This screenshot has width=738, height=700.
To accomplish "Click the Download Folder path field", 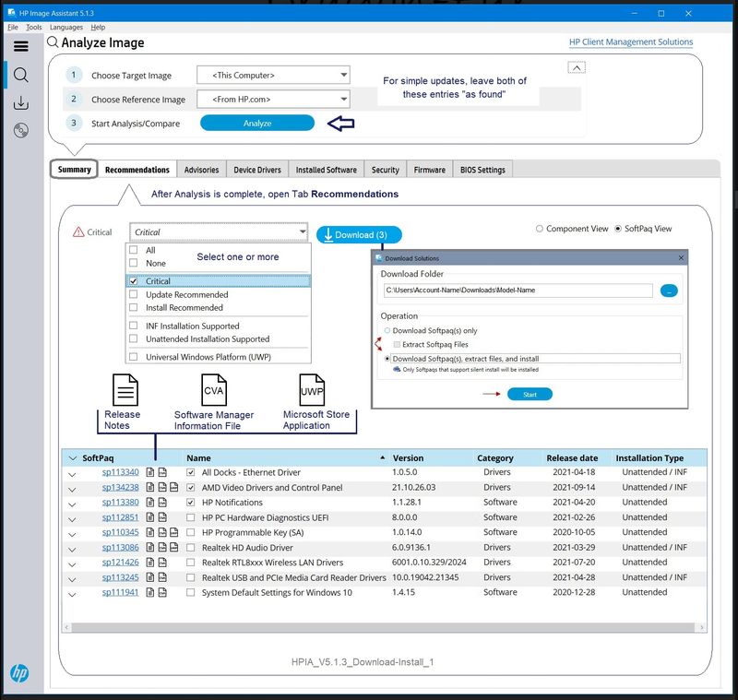I will click(518, 291).
